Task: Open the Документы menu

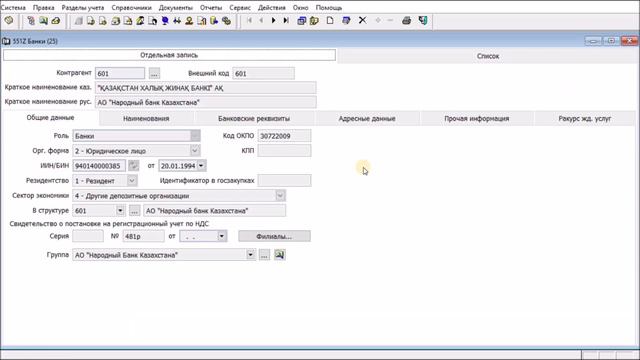Action: 176,8
